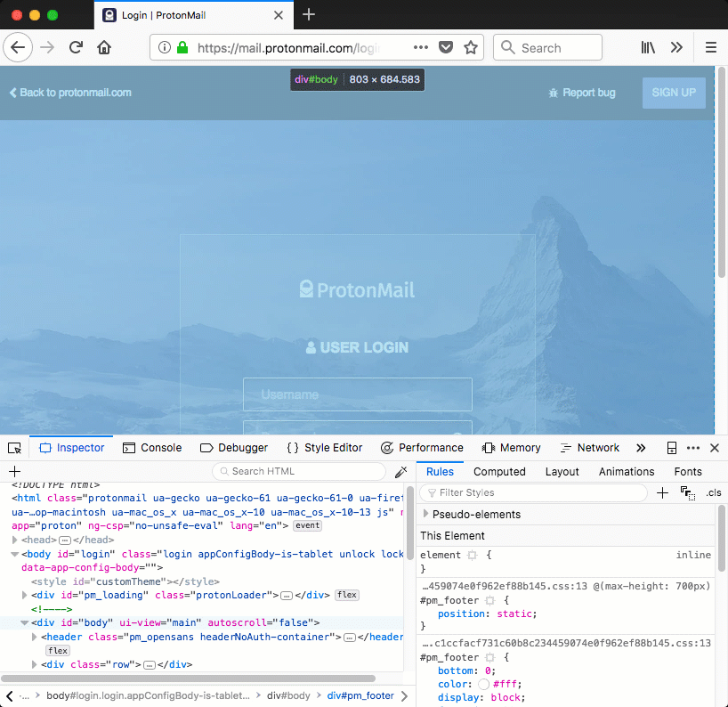Viewport: 728px width, 707px height.
Task: Bookmark this page with the star
Action: [471, 47]
